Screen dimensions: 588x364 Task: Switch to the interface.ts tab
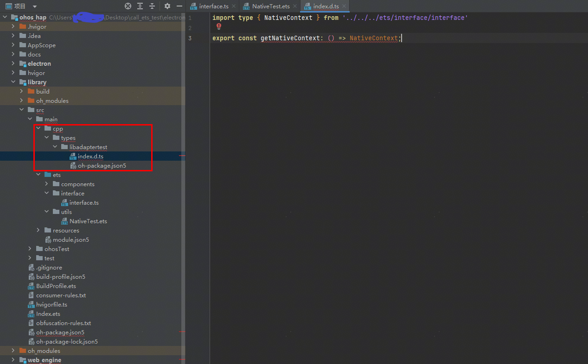(x=213, y=6)
